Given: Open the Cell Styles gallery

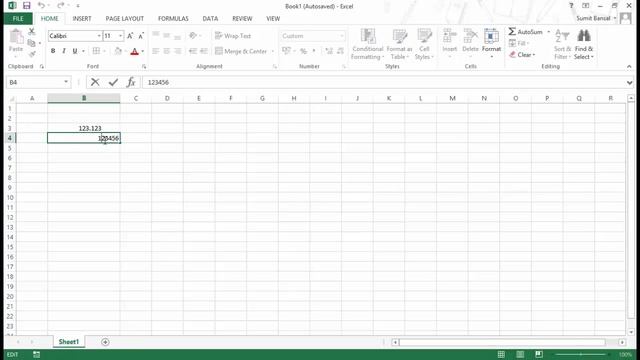Looking at the screenshot, I should 424,44.
